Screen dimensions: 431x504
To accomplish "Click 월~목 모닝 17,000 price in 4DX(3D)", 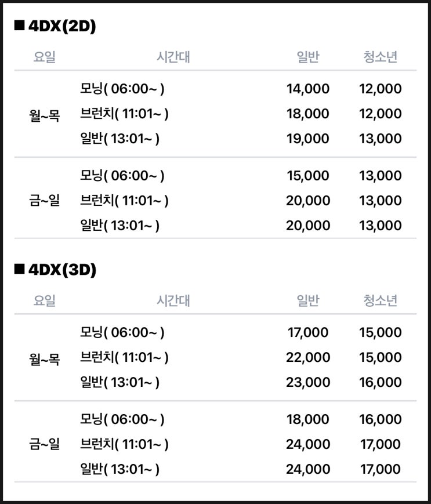I will tap(308, 333).
